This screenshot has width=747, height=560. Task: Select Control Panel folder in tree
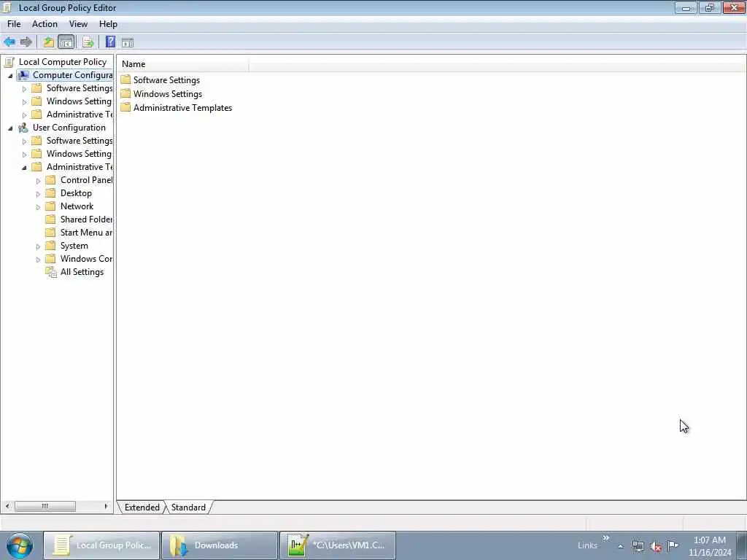pos(86,180)
